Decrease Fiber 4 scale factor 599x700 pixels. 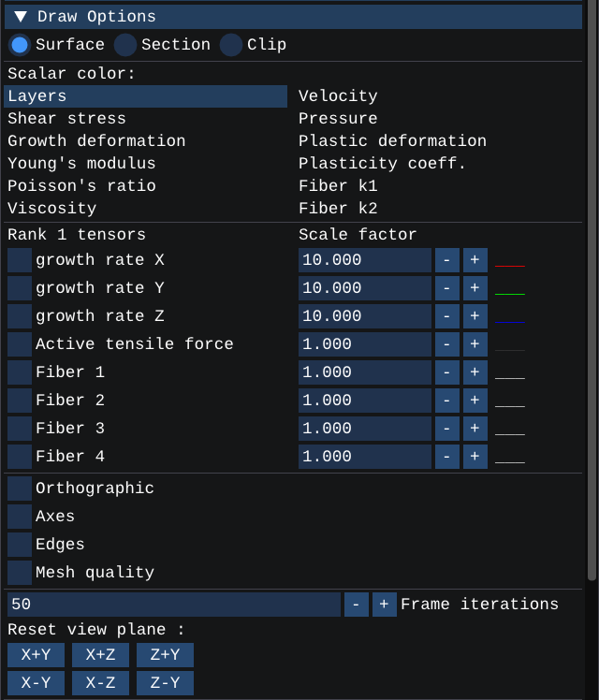click(x=447, y=457)
